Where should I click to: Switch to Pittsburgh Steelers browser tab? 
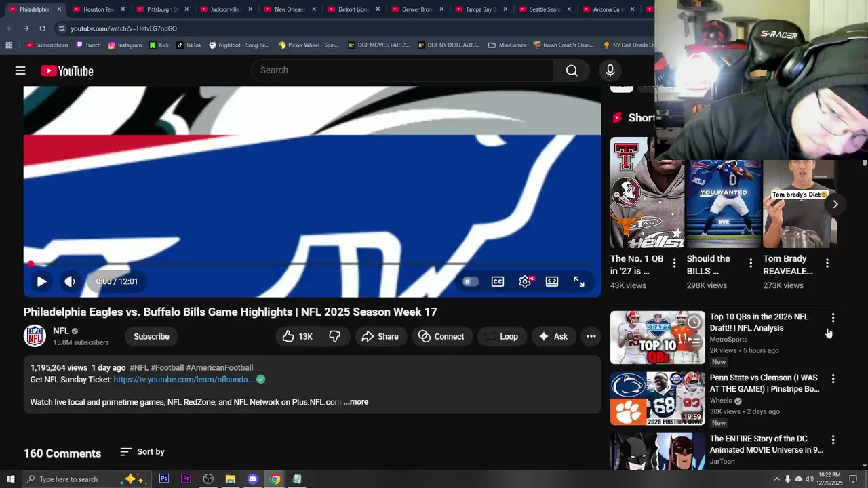coord(161,9)
